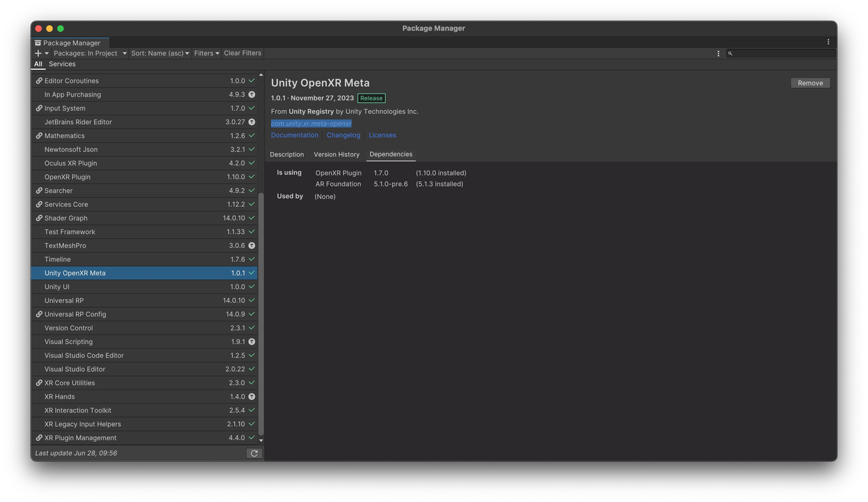Click the update available icon for In App Purchasing
868x502 pixels.
pyautogui.click(x=252, y=95)
